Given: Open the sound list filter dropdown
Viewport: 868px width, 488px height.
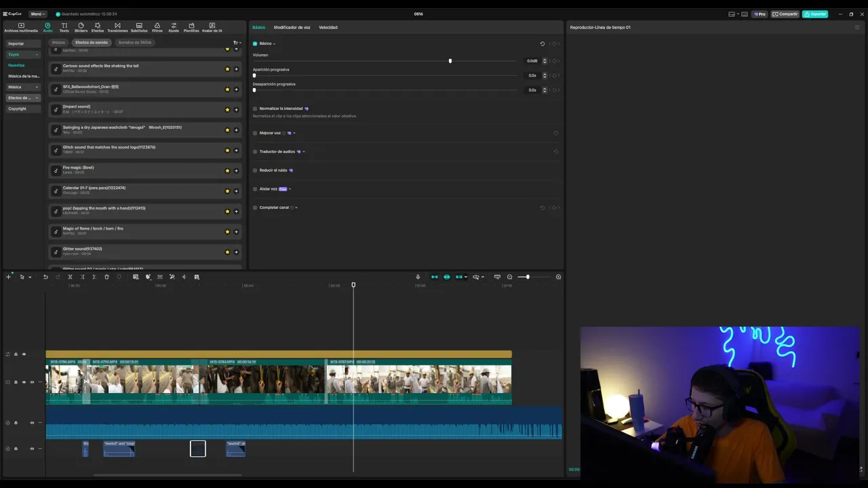Looking at the screenshot, I should click(x=237, y=43).
